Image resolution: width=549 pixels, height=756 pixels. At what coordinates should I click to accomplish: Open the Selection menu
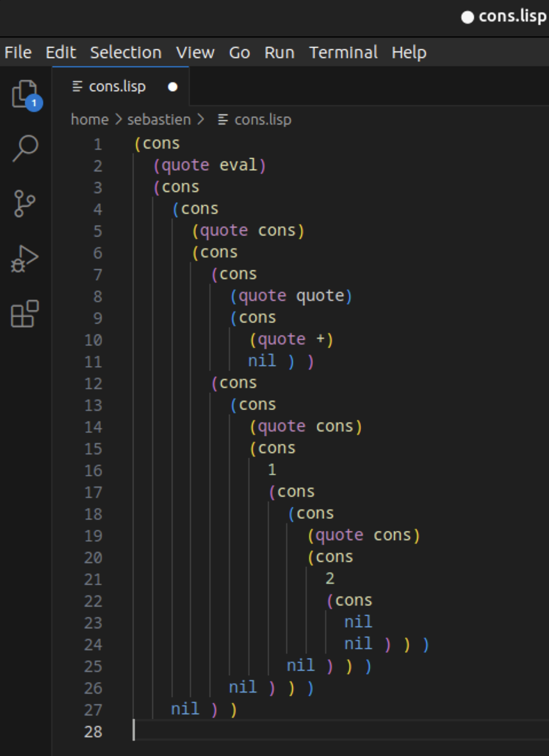click(126, 52)
